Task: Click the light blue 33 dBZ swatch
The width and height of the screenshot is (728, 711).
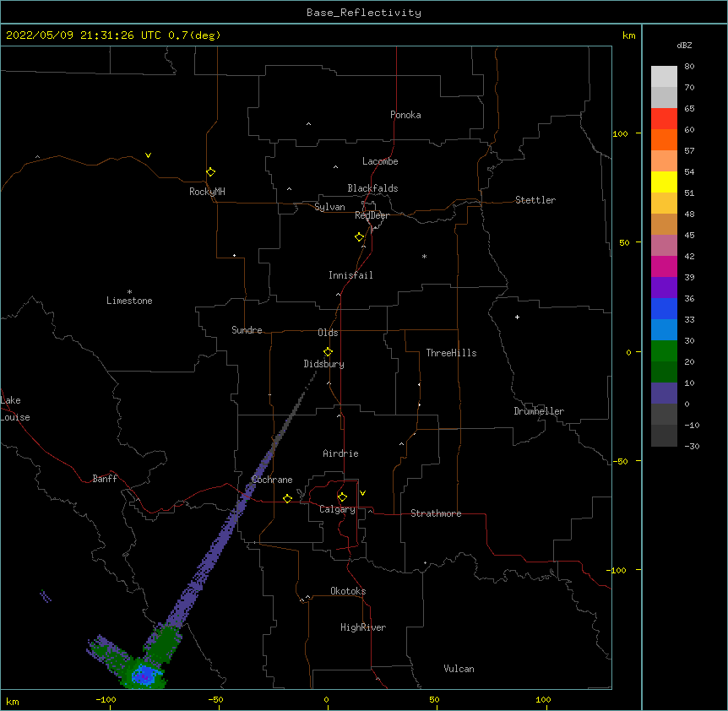Action: pyautogui.click(x=664, y=329)
